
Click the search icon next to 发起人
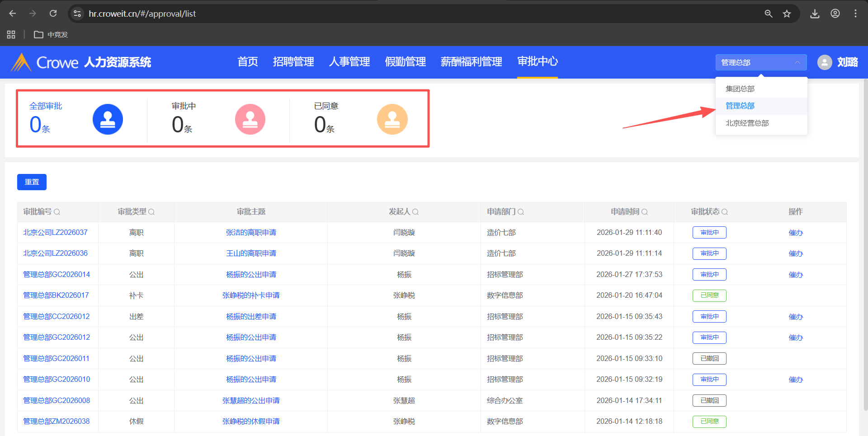(415, 212)
